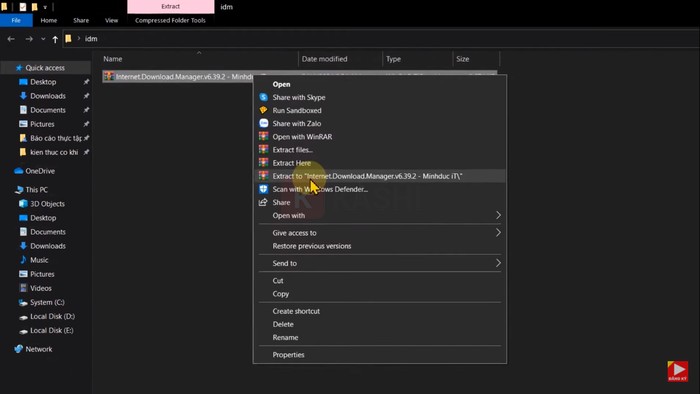700x394 pixels.
Task: Open the File ribbon tab
Action: (x=16, y=20)
